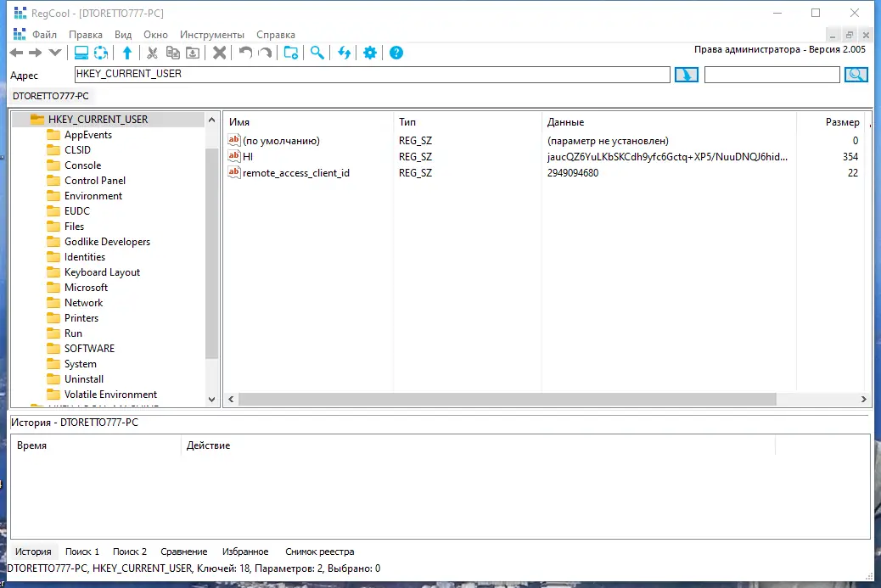Select the Volatile Environment key
881x588 pixels.
click(110, 395)
